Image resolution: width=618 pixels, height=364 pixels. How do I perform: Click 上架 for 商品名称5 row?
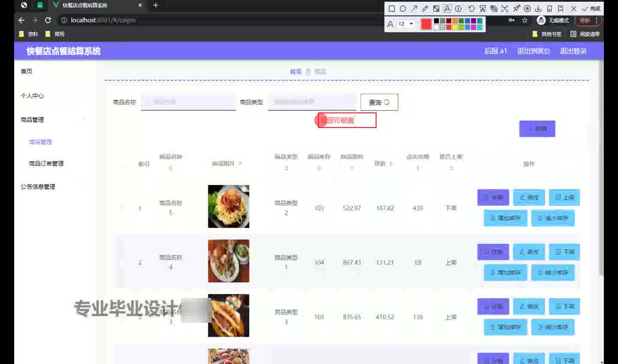click(564, 197)
